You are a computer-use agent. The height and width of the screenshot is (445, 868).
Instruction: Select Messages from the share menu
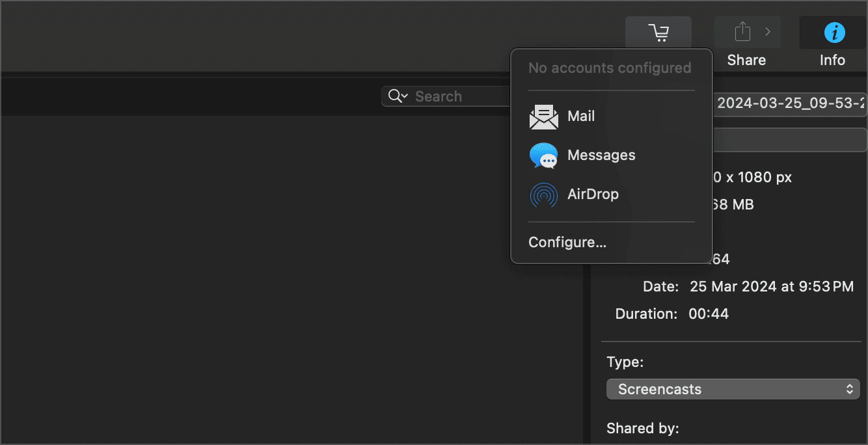coord(601,155)
